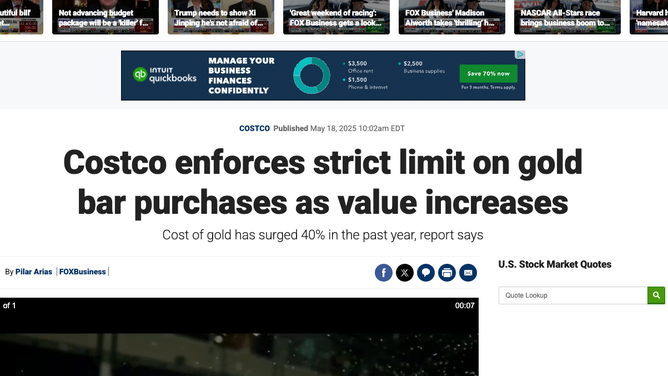Share article on Facebook
The image size is (668, 376).
coord(383,273)
